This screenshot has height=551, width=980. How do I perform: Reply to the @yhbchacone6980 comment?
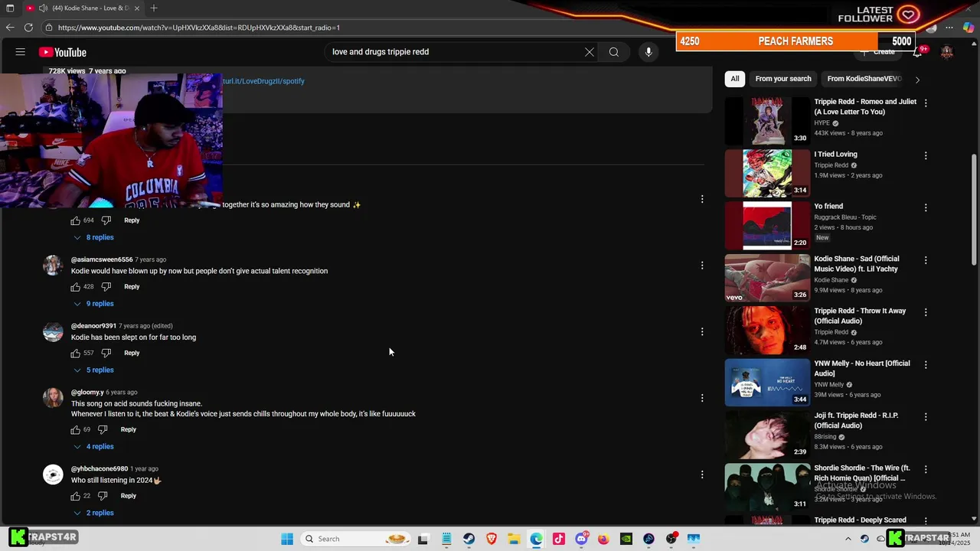tap(129, 496)
